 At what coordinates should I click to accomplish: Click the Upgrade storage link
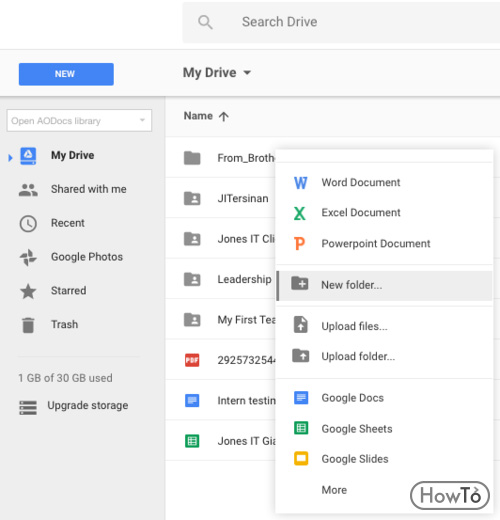click(88, 406)
